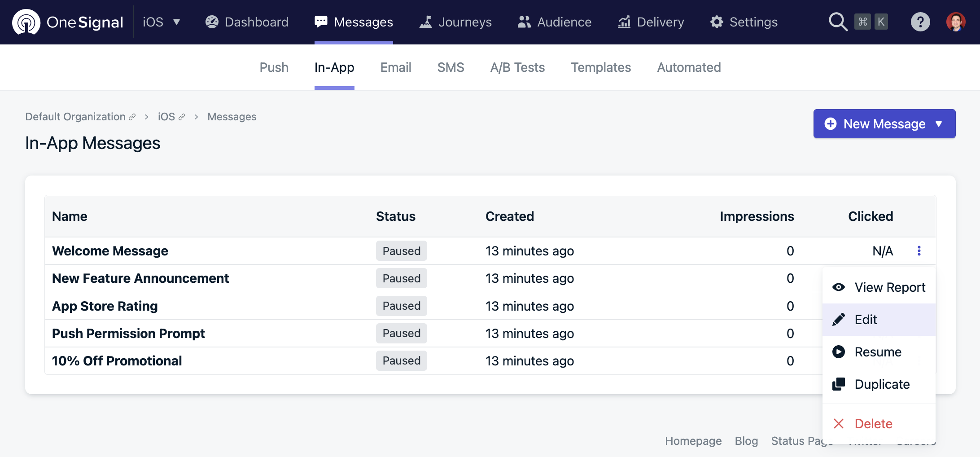Open the Blog footer link

tap(746, 441)
